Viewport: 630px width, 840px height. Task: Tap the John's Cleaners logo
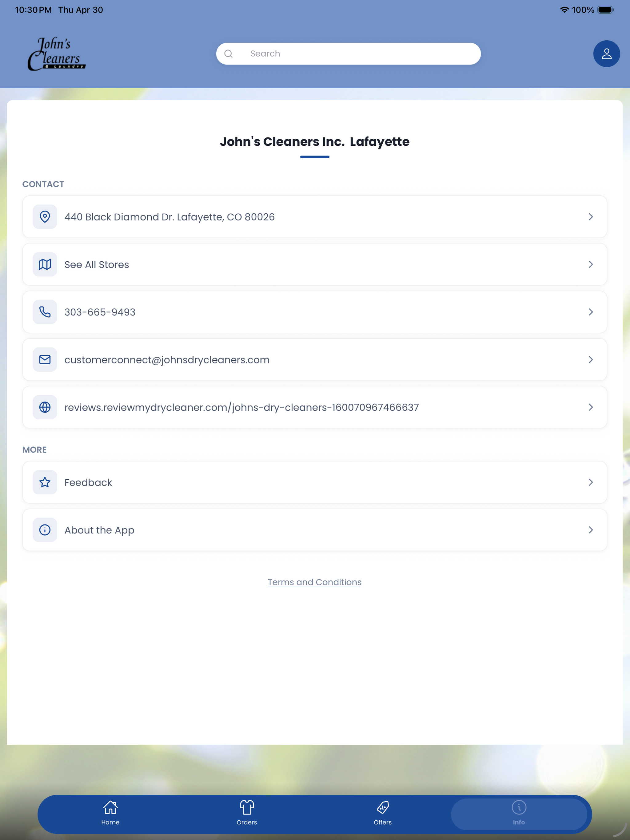click(57, 53)
